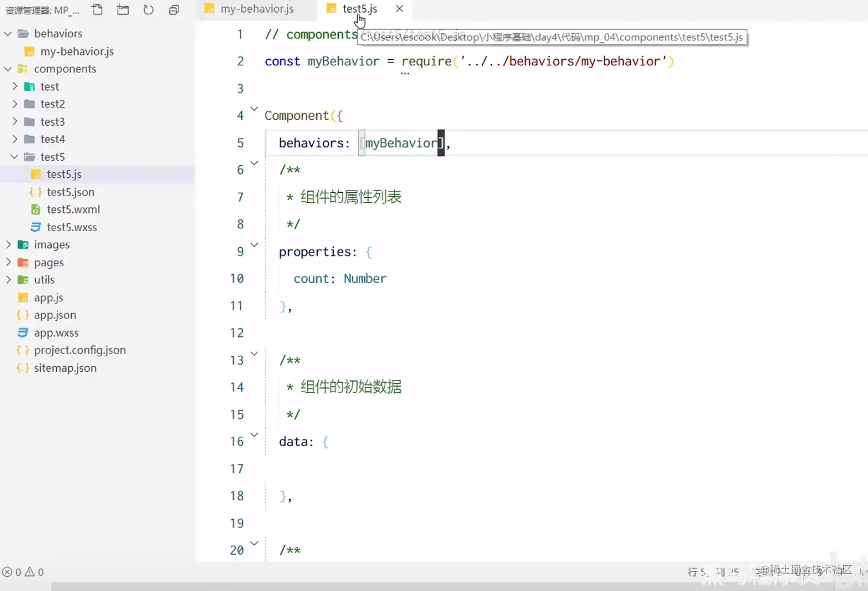Click the Component call on line 4
Image resolution: width=868 pixels, height=591 pixels.
297,116
